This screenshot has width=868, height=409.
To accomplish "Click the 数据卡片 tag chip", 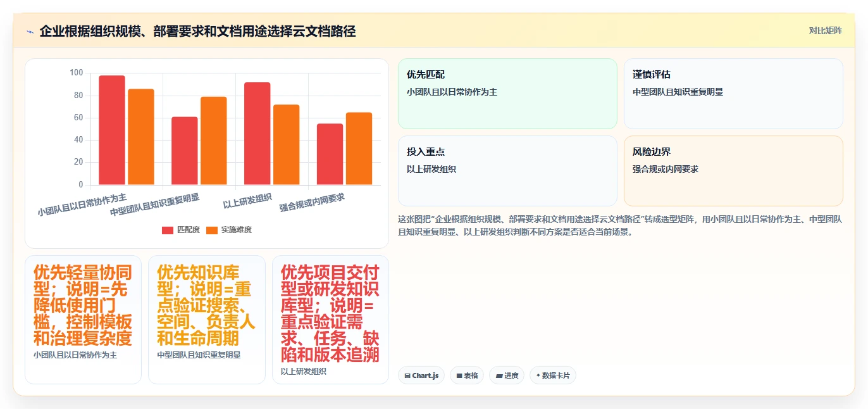I will tap(553, 375).
